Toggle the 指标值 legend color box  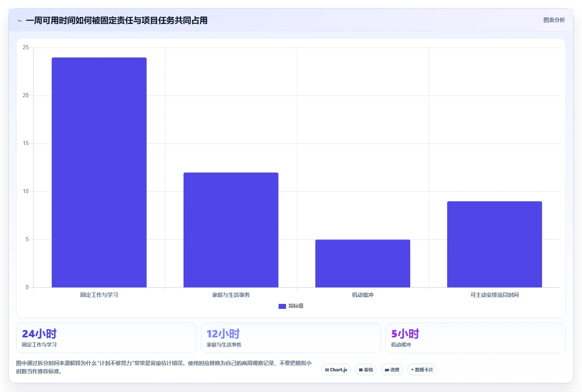tap(282, 306)
